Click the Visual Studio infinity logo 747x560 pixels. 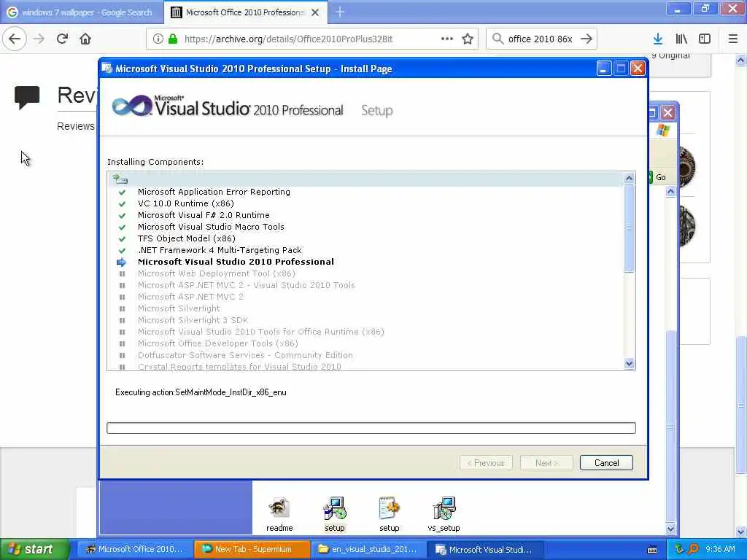(132, 106)
